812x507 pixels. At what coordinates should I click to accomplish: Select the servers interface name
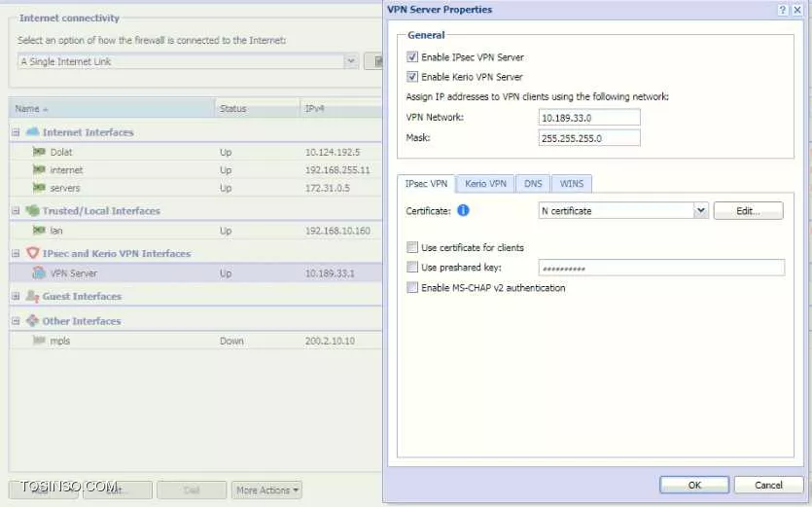point(65,188)
